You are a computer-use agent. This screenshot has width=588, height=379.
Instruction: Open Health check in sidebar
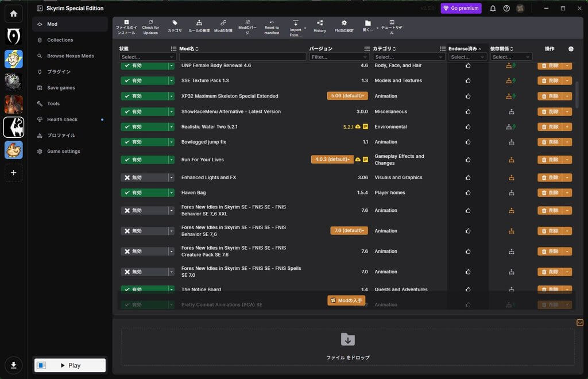tap(69, 119)
